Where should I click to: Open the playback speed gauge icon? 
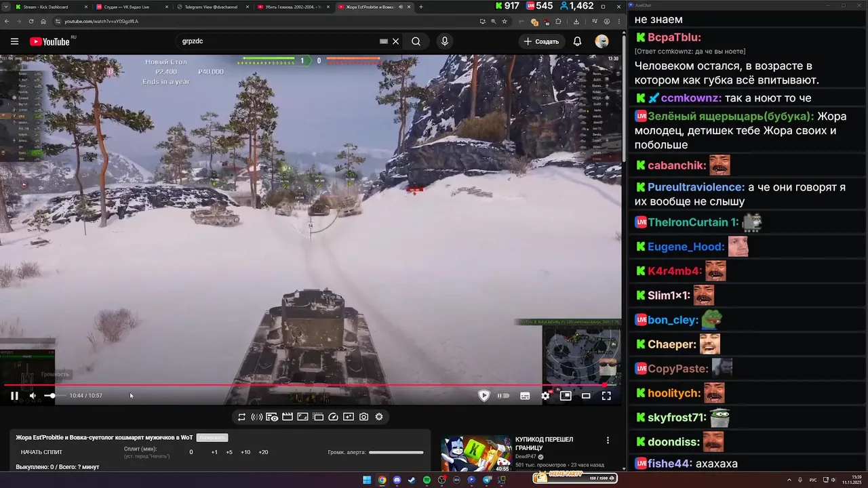coord(333,417)
